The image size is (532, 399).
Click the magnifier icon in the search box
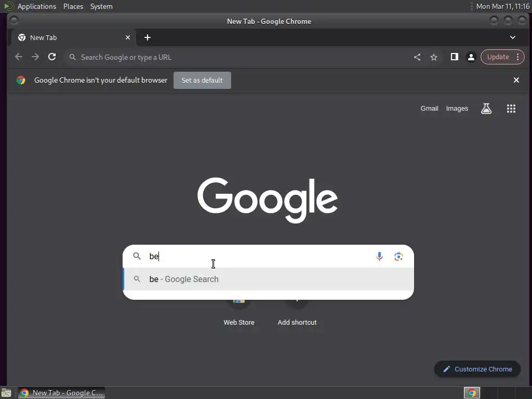(137, 256)
